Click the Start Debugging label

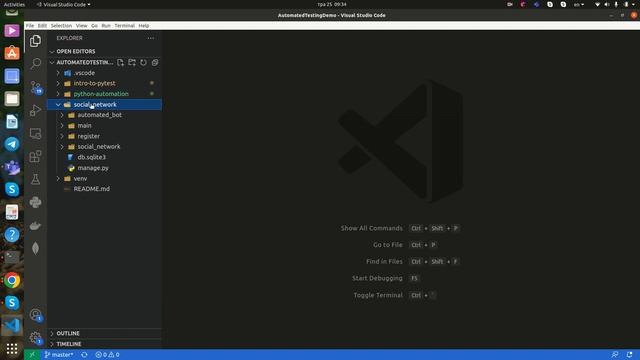[377, 278]
